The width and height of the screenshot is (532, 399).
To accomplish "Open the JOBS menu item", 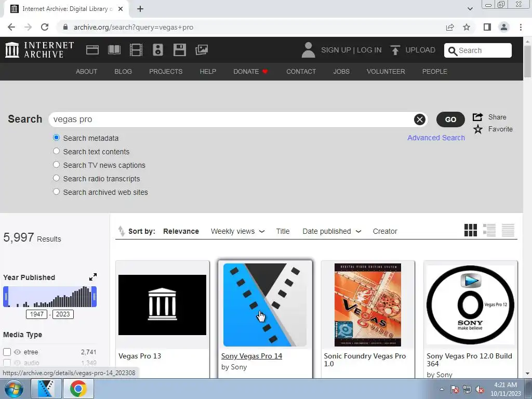I will pos(341,72).
